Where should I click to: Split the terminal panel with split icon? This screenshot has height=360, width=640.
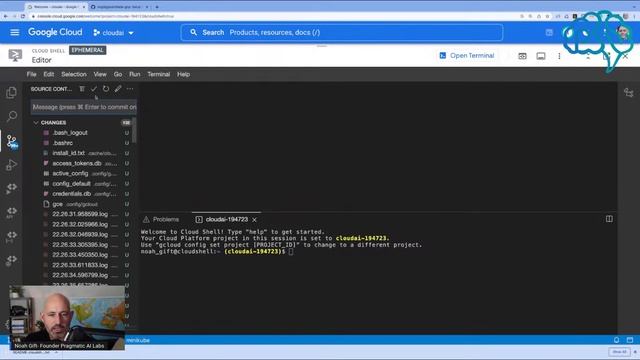coord(609,219)
